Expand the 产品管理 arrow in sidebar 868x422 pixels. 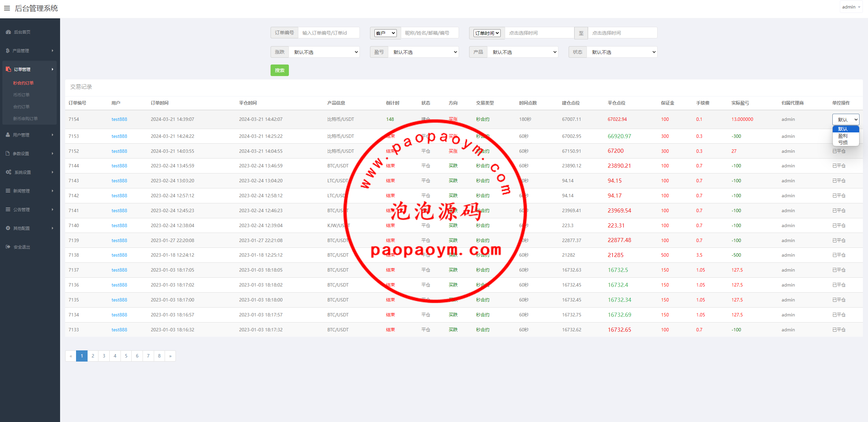click(53, 51)
